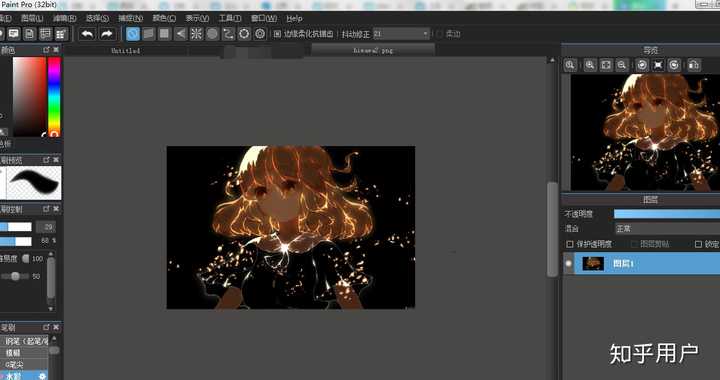Open the 抖动修正 correction dropdown

402,34
